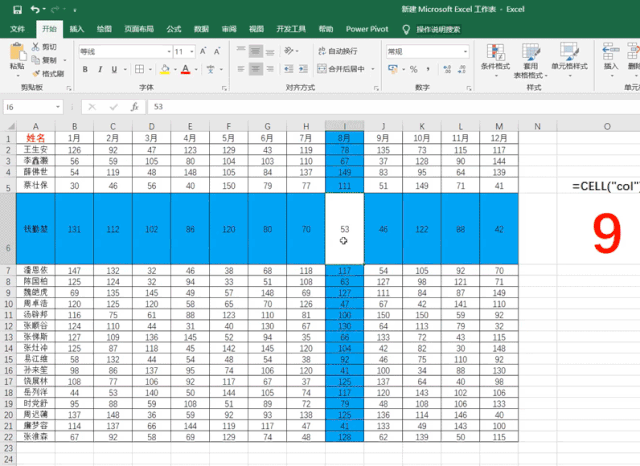Open the File tab
The width and height of the screenshot is (640, 466).
pyautogui.click(x=17, y=29)
